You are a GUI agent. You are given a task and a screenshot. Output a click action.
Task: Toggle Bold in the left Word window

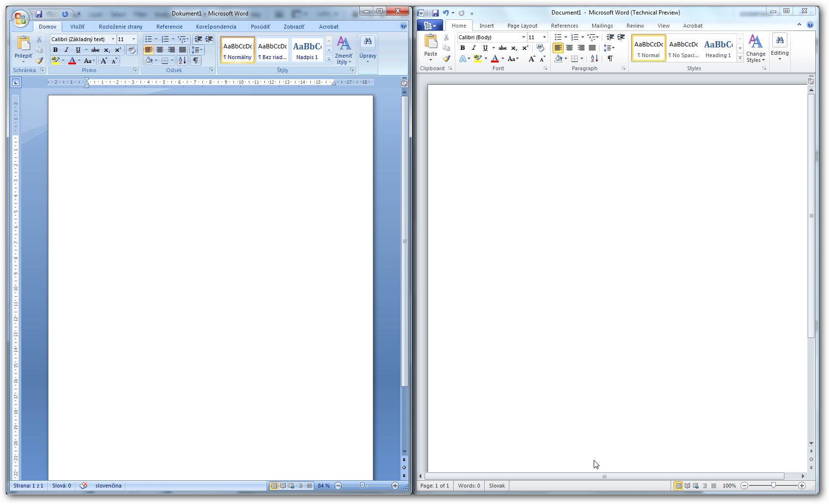(55, 50)
